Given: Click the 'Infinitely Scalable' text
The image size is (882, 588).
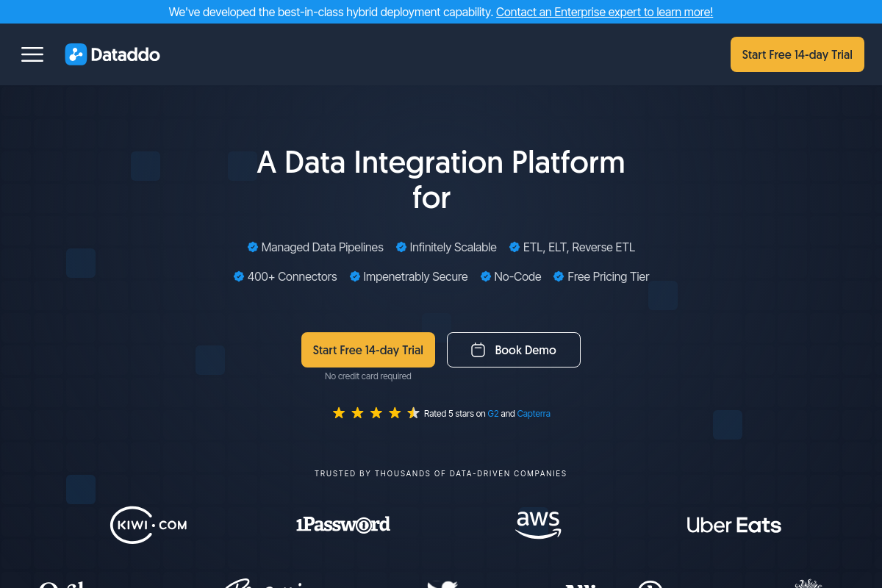Looking at the screenshot, I should click(453, 248).
